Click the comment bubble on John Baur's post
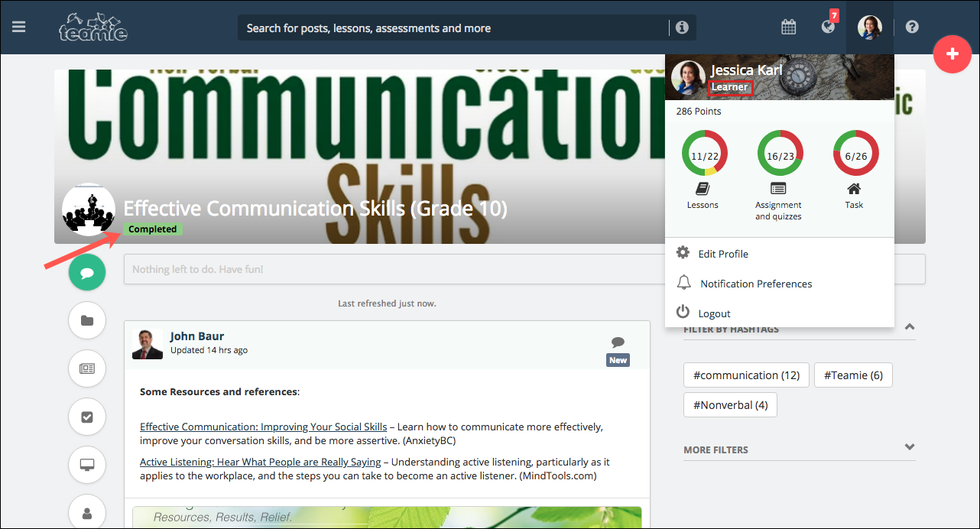980x529 pixels. tap(618, 342)
